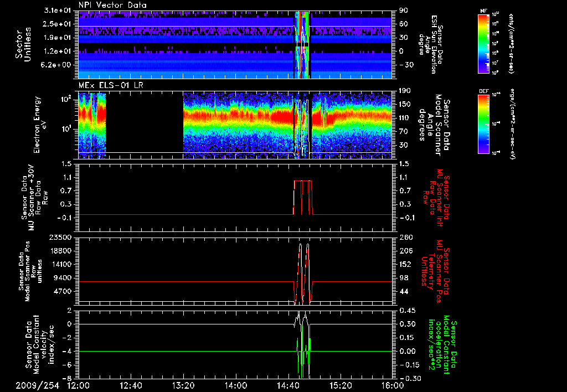Click the "150" scanner angle tick value
Image resolution: width=567 pixels, height=392 pixels.
pos(405,104)
